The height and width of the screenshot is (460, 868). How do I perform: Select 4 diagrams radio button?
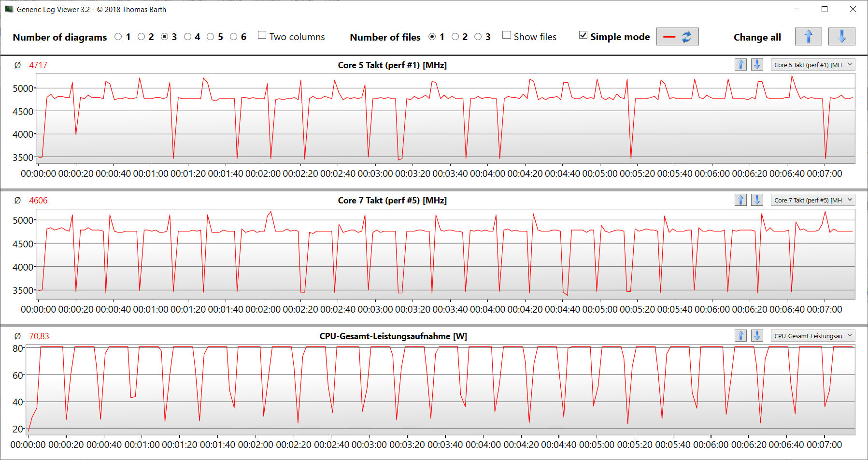click(187, 37)
